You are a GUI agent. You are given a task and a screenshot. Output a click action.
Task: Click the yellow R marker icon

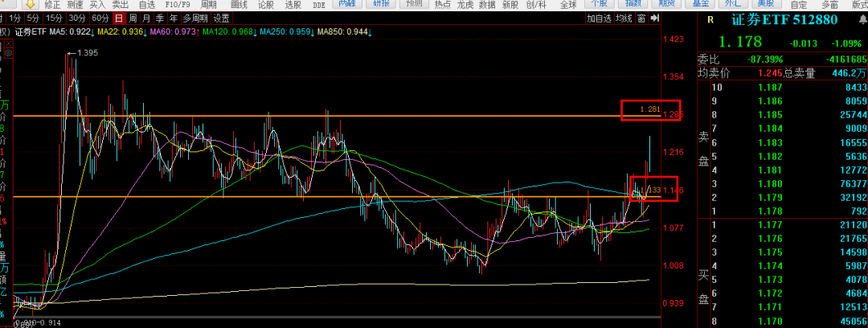tap(710, 20)
